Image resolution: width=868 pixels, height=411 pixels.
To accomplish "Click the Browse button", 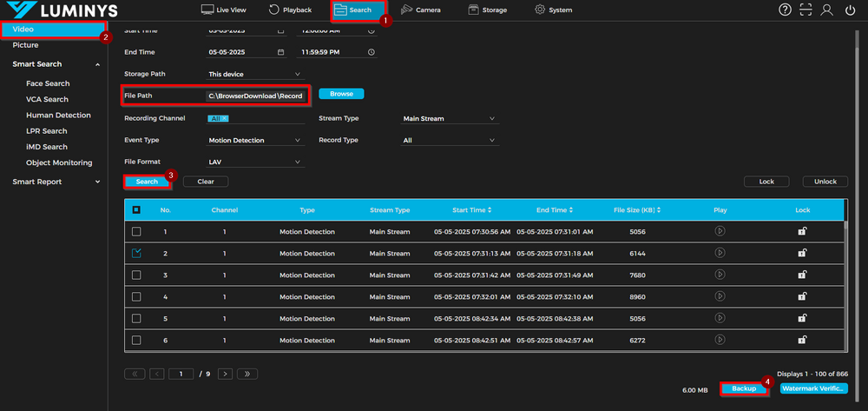I will (x=341, y=93).
